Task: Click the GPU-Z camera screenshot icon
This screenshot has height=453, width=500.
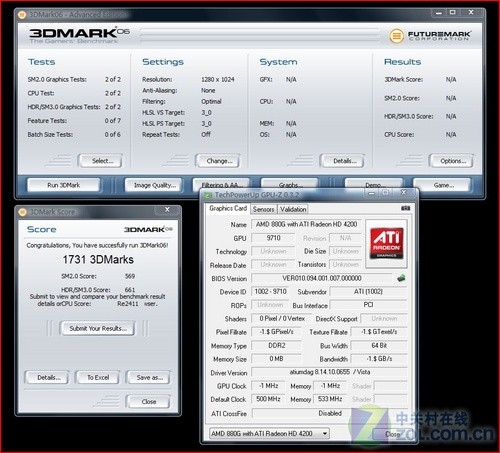Action: coord(405,208)
